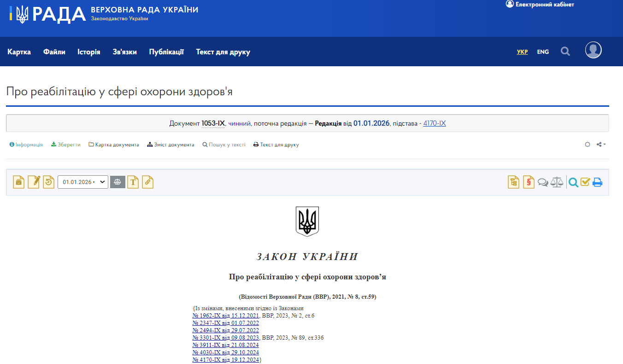This screenshot has height=364, width=623.
Task: Click the header search magnifier icon
Action: (x=565, y=51)
